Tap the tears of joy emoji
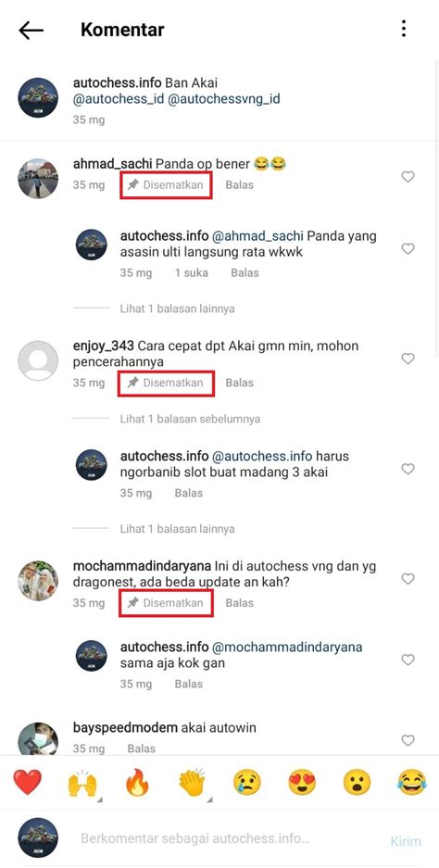Image resolution: width=439 pixels, height=868 pixels. 412,784
